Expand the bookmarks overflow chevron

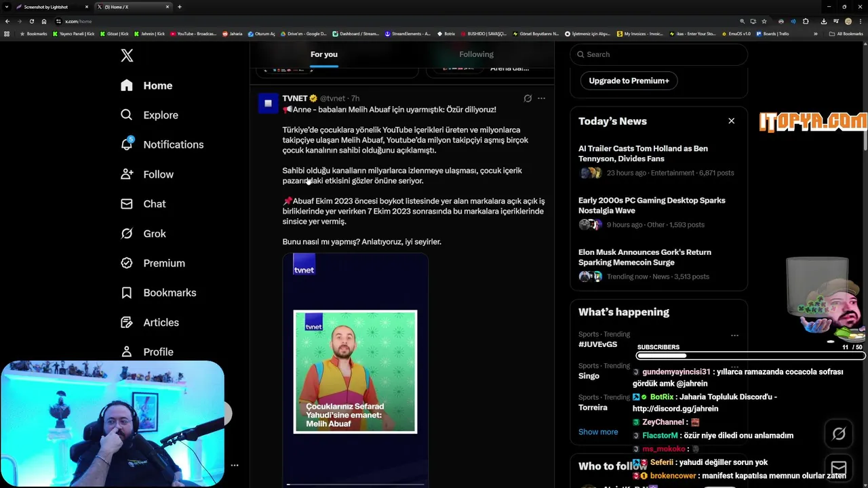click(x=816, y=34)
